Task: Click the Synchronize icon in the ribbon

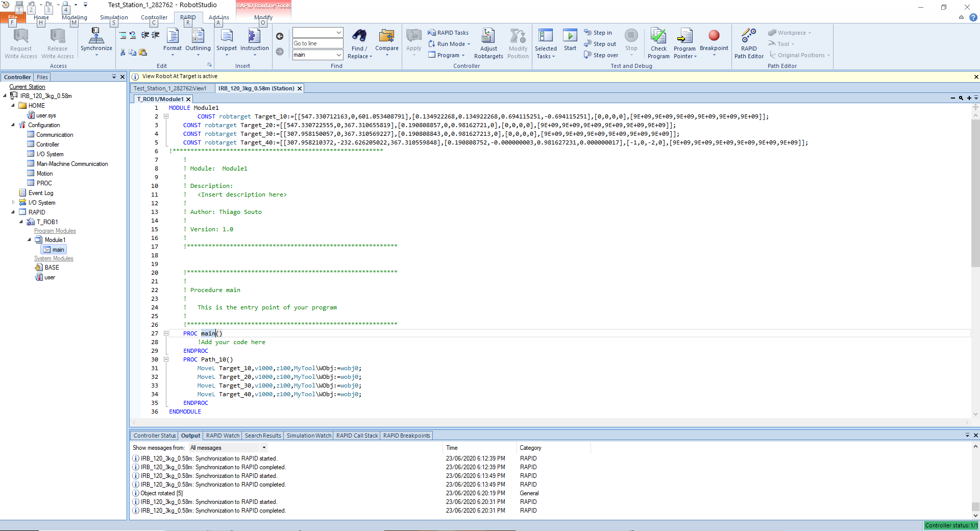Action: (x=96, y=37)
